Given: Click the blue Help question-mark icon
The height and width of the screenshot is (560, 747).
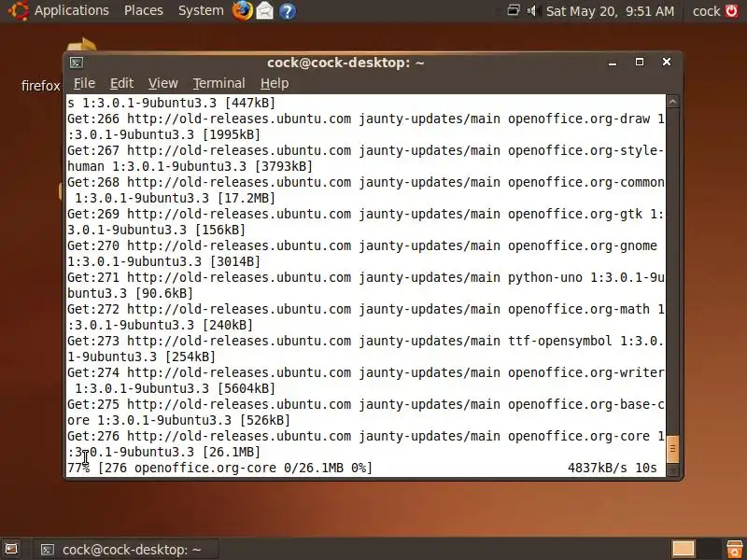Looking at the screenshot, I should [288, 11].
